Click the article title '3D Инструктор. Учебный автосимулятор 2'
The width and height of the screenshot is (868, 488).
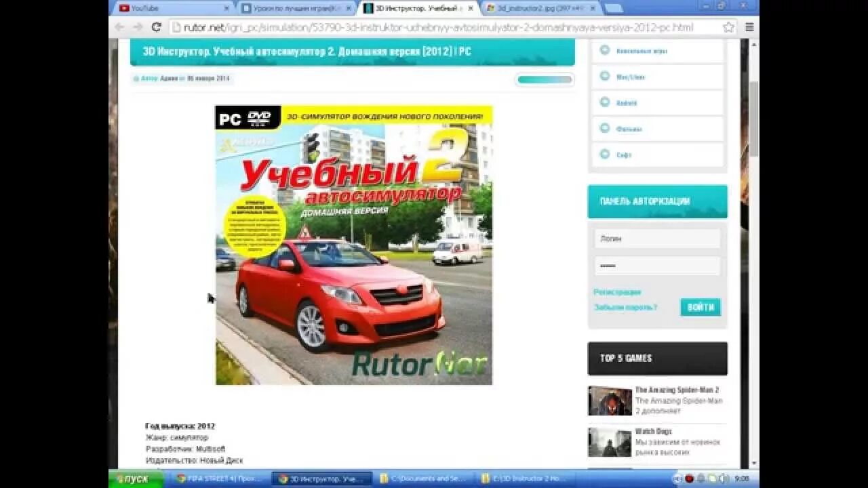[307, 52]
